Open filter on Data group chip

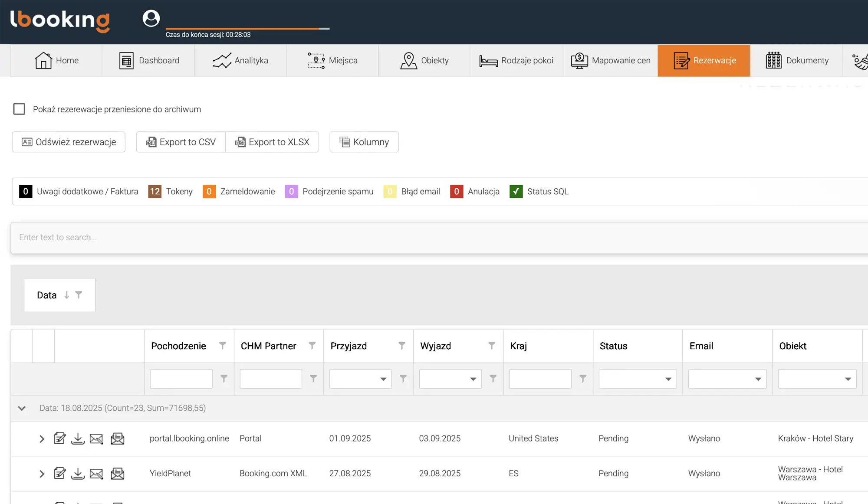[x=79, y=295]
